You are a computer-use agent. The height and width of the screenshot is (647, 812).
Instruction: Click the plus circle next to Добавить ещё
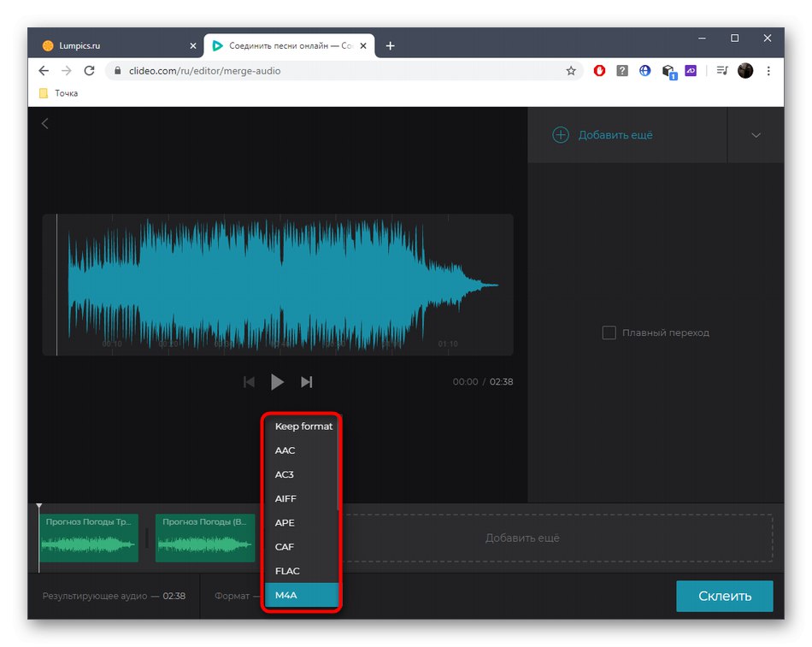(561, 135)
